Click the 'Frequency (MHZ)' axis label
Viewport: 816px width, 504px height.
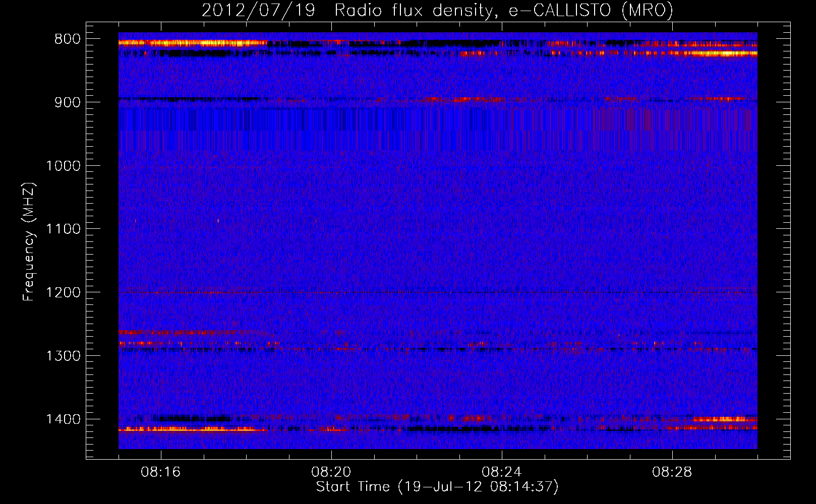click(29, 242)
